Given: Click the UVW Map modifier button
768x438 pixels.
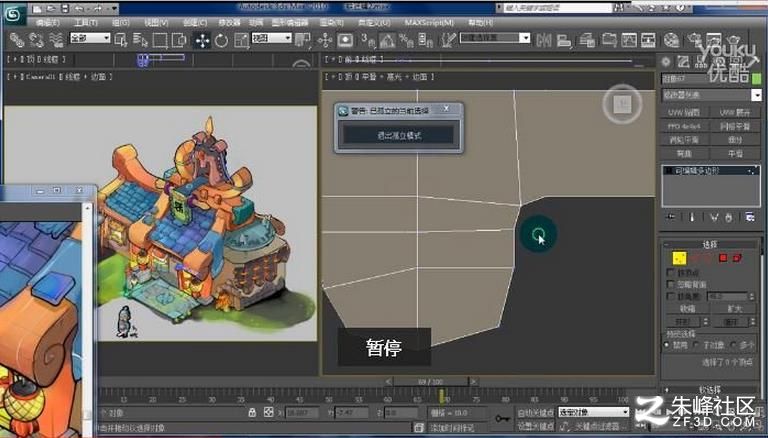Looking at the screenshot, I should tap(684, 113).
